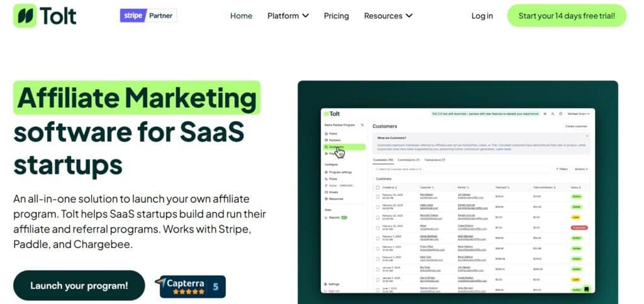The width and height of the screenshot is (644, 304).
Task: Toggle the select-all checkbox in Customers table header
Action: [377, 187]
